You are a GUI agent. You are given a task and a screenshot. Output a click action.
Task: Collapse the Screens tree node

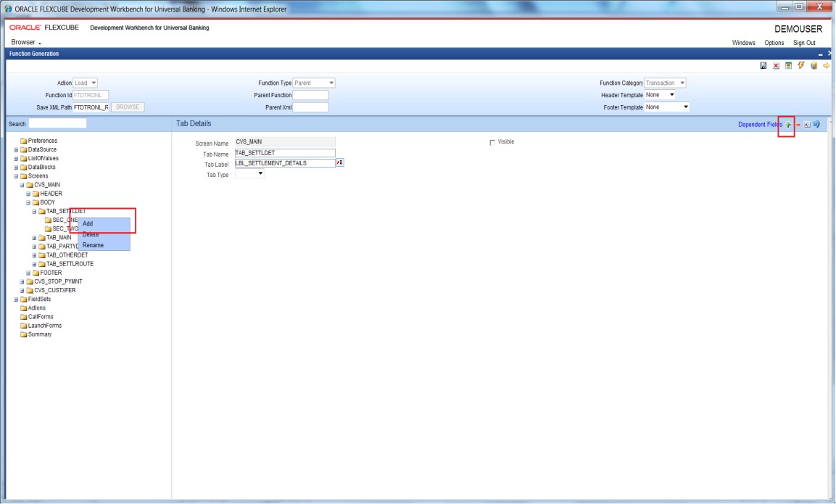(16, 176)
